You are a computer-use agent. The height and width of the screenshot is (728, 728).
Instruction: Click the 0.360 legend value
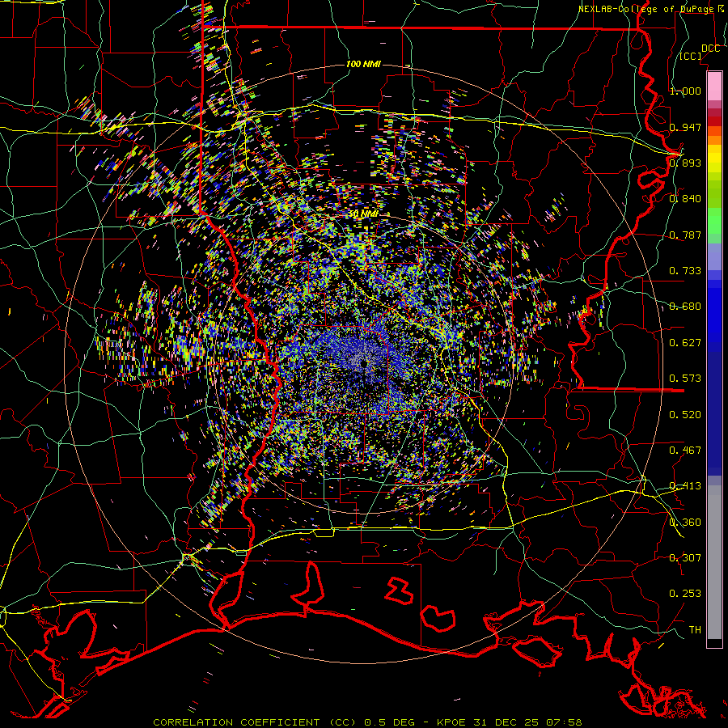pos(685,523)
